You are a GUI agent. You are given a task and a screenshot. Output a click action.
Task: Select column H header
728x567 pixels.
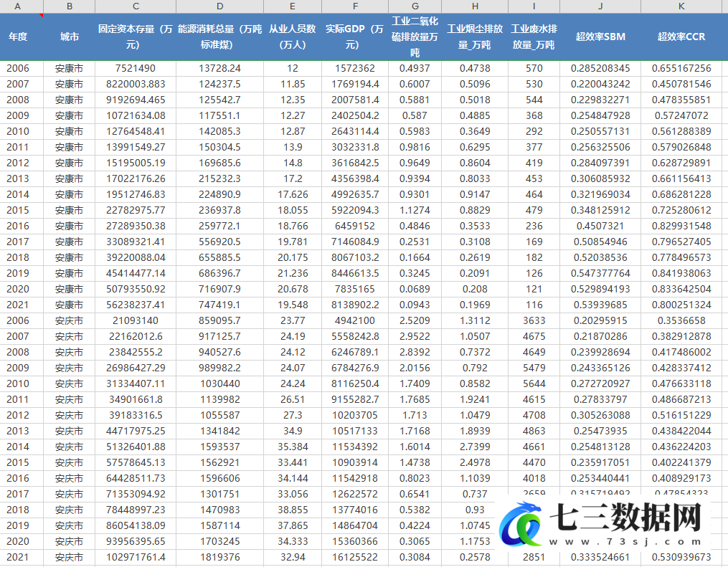tap(475, 6)
